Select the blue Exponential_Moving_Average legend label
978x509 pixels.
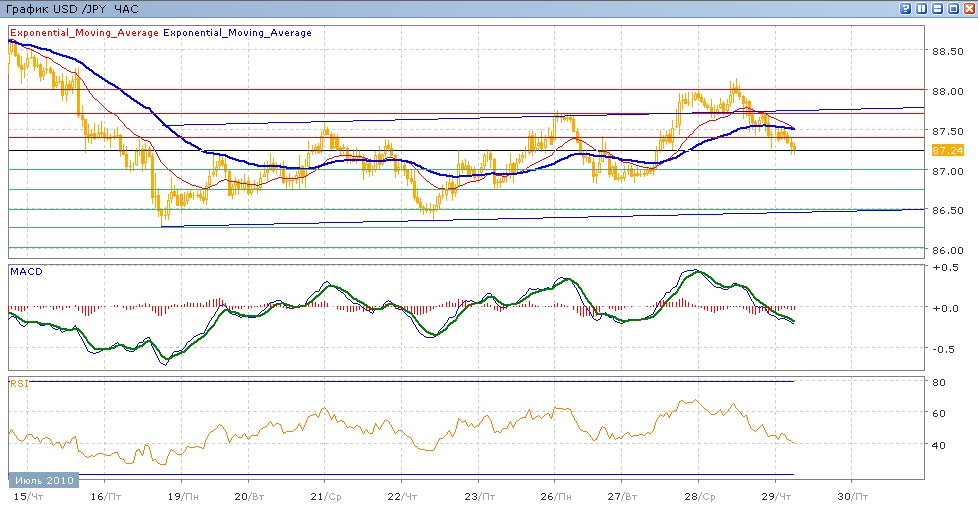[237, 33]
